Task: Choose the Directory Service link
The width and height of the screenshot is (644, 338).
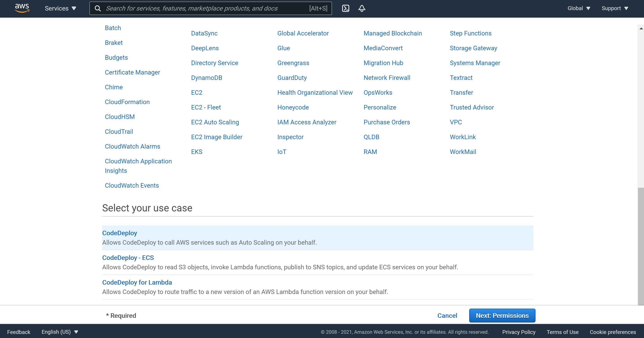Action: [x=215, y=63]
